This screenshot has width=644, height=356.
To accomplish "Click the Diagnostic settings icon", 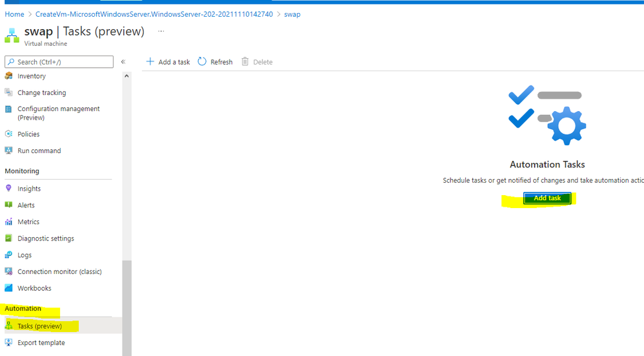I will (x=8, y=238).
